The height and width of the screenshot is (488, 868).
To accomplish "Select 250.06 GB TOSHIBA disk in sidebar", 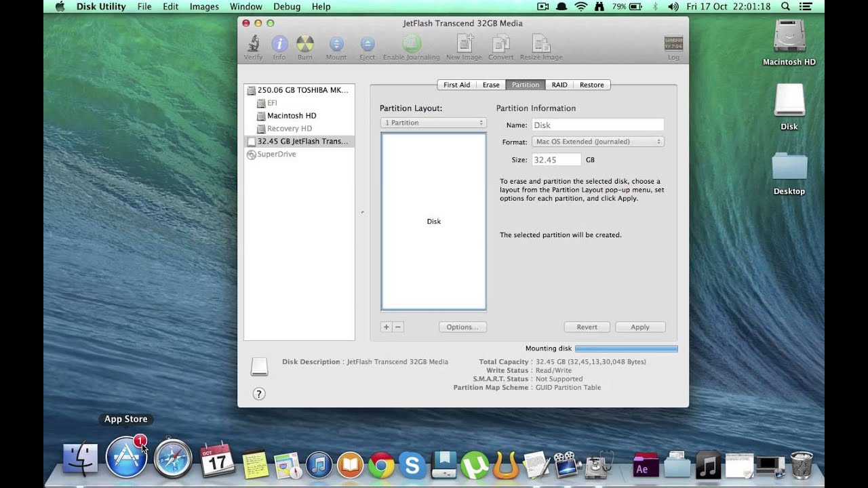I will click(x=299, y=90).
